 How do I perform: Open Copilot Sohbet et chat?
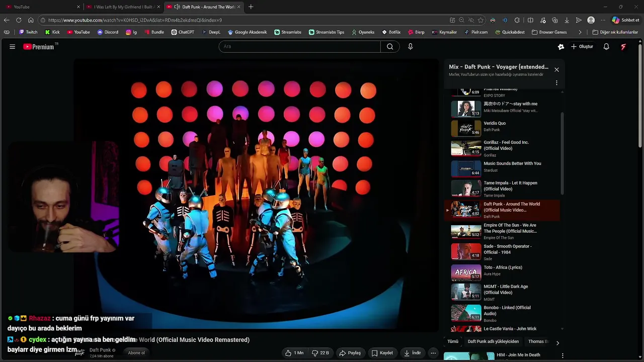pyautogui.click(x=626, y=20)
